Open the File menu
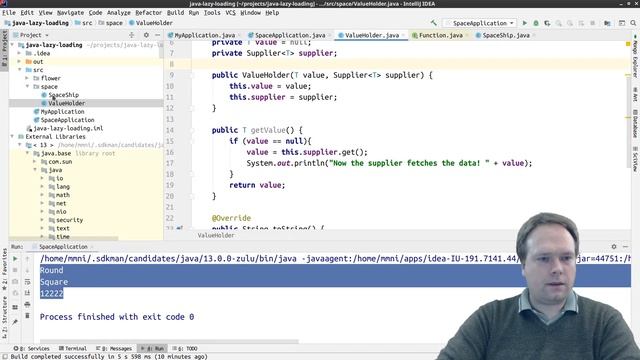This screenshot has height=360, width=640. pos(9,13)
